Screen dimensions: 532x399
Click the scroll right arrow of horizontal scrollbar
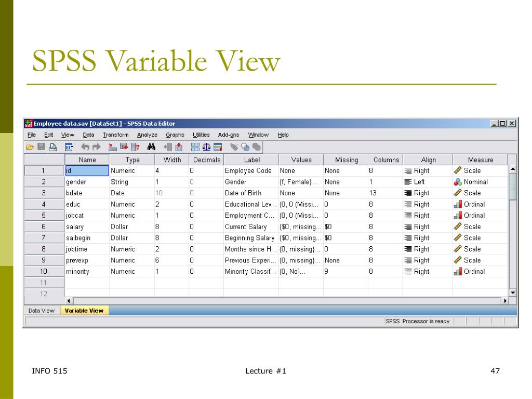pyautogui.click(x=504, y=301)
